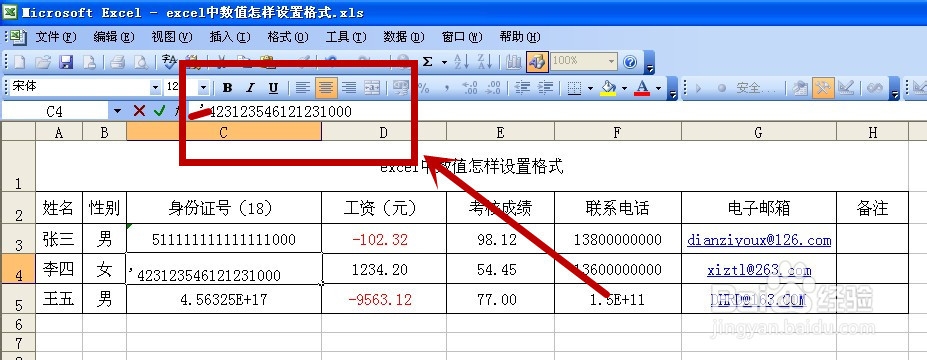Open the 插入(I) menu
The image size is (927, 360).
[x=229, y=37]
